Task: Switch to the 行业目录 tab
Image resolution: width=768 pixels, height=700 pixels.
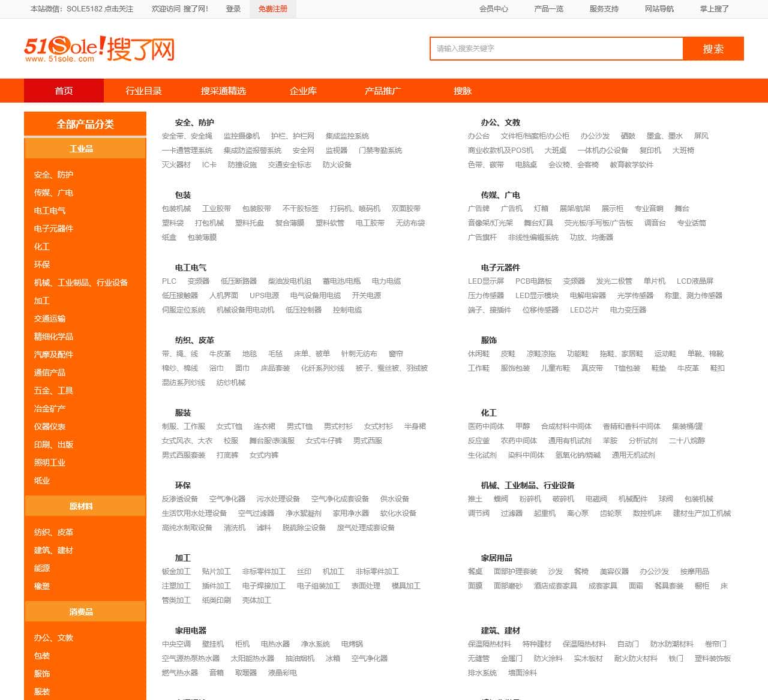Action: (143, 91)
